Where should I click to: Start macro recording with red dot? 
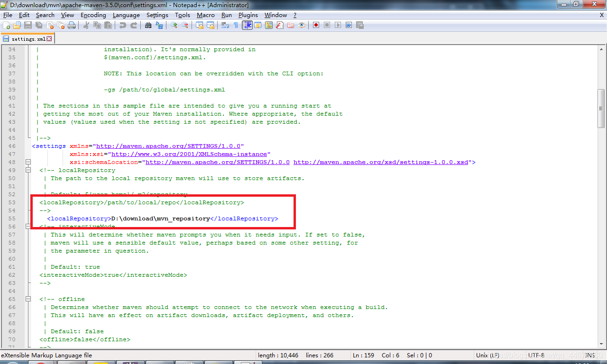tap(316, 25)
